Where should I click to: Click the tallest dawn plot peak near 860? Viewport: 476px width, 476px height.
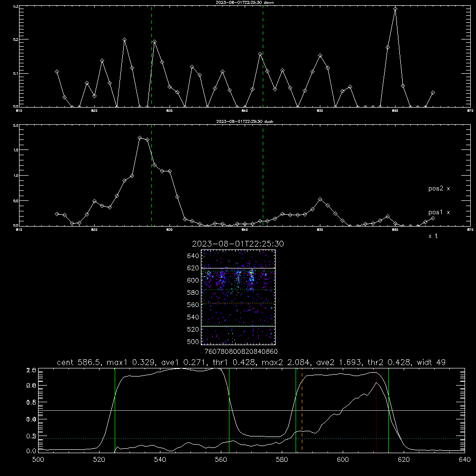(x=395, y=9)
